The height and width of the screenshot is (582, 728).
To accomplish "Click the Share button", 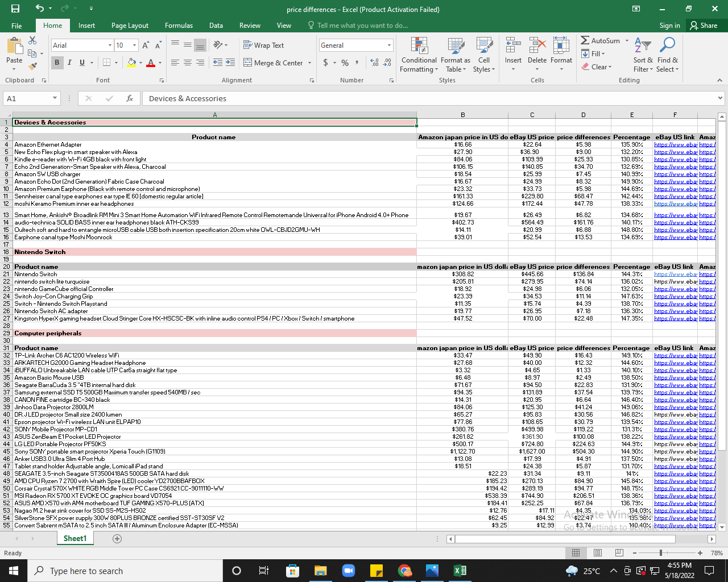I will 704,26.
